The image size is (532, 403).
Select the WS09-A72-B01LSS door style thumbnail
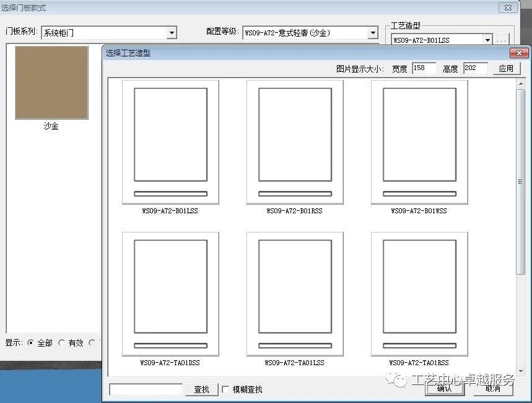point(170,140)
